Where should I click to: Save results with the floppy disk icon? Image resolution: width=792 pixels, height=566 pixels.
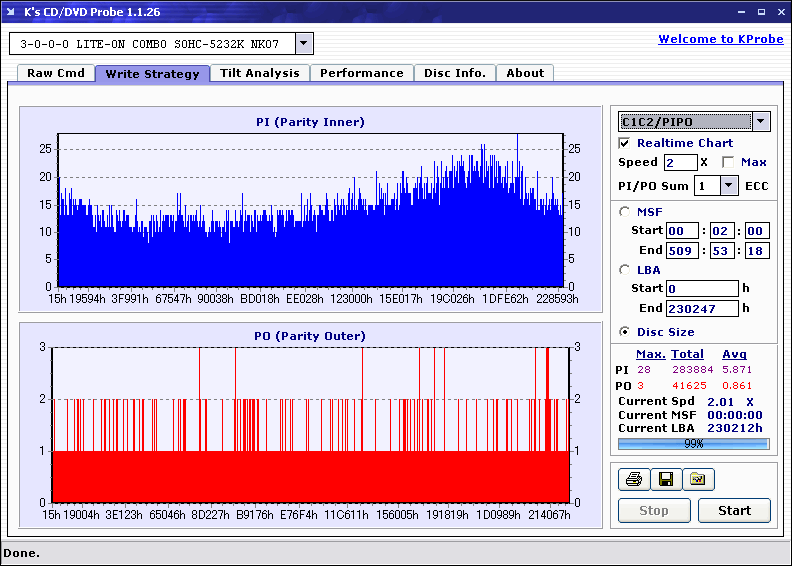point(665,480)
